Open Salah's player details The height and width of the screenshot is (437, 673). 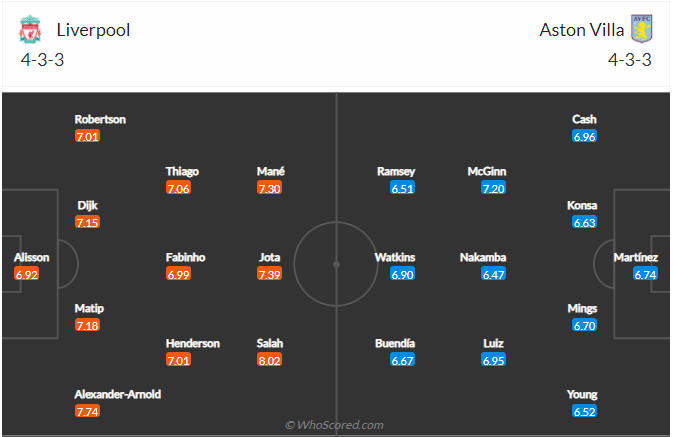(270, 343)
